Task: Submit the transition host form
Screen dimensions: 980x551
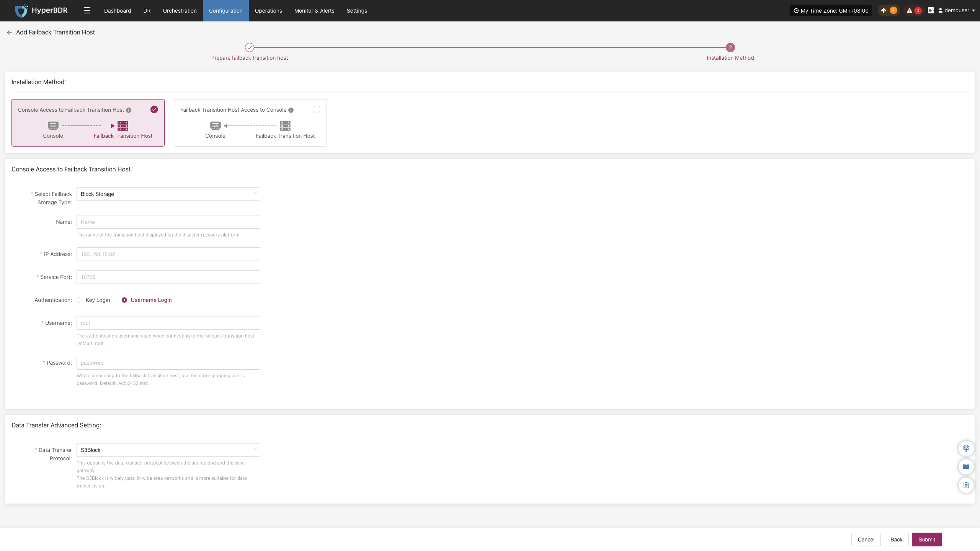Action: (927, 540)
